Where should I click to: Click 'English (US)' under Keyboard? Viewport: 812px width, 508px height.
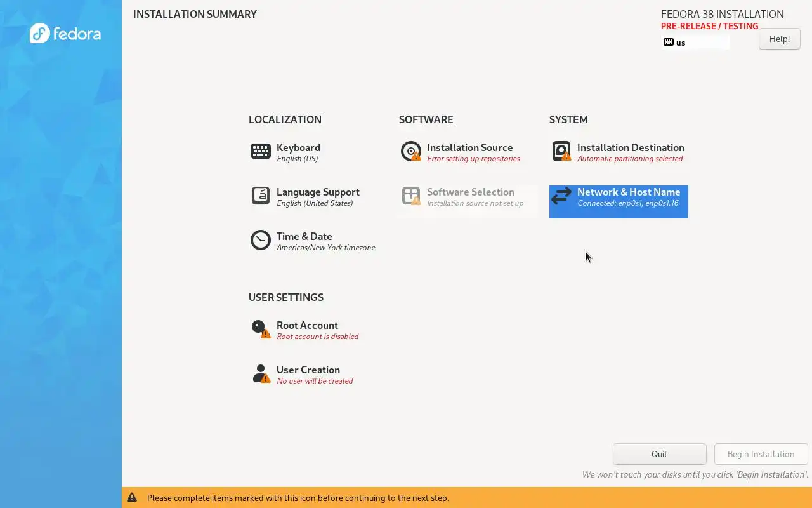[298, 159]
